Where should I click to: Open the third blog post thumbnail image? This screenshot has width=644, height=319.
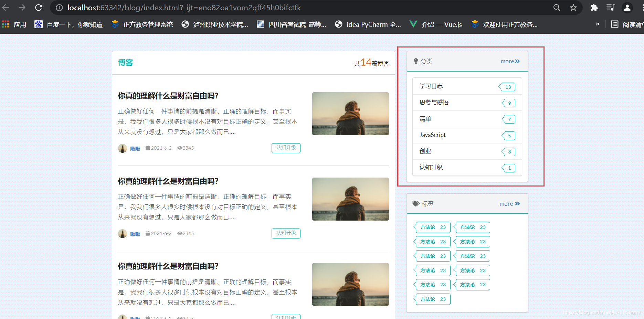[350, 284]
